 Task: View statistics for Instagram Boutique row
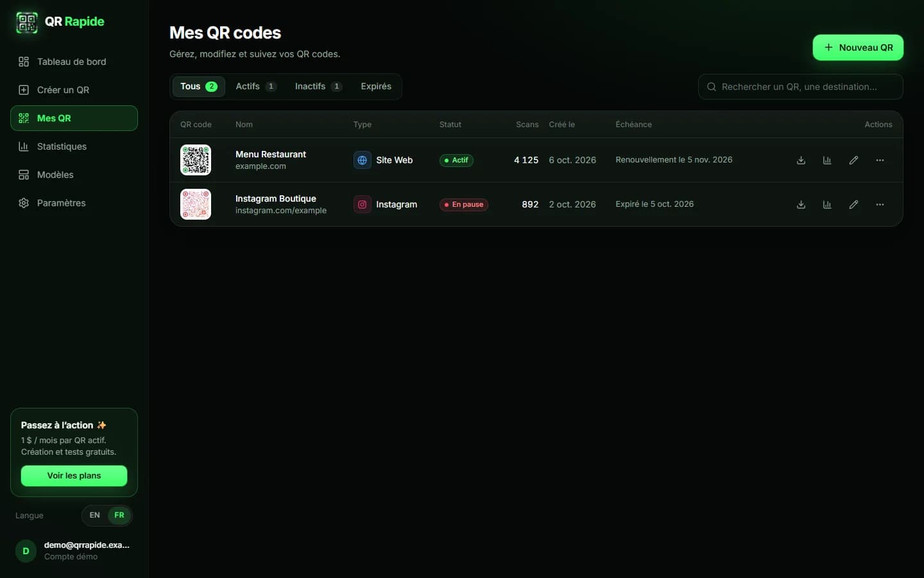pos(827,204)
